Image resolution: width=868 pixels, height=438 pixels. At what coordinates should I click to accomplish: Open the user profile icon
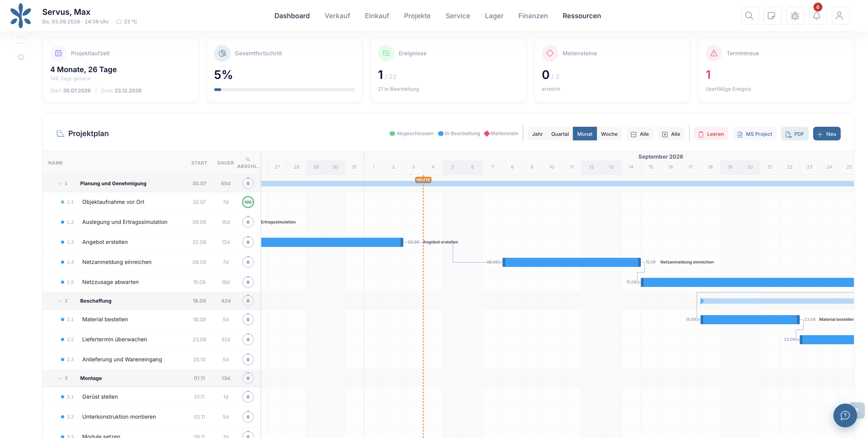pos(840,16)
